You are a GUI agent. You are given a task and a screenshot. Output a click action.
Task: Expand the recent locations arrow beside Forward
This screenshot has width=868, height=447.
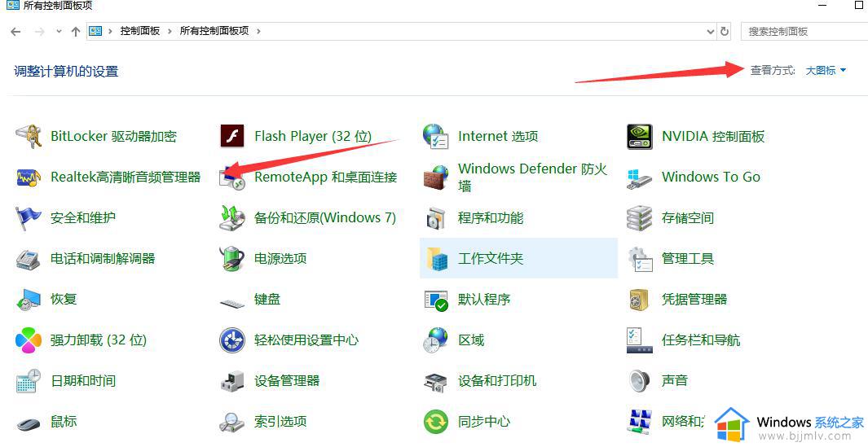pos(59,32)
